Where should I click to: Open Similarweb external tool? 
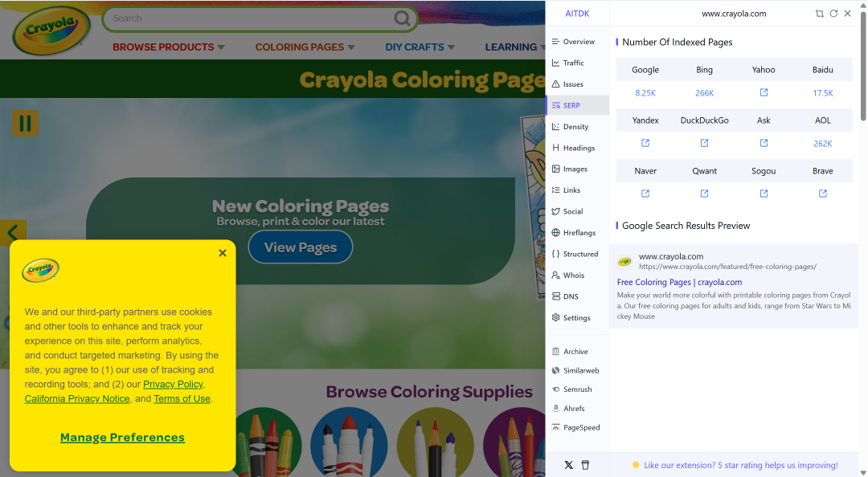point(577,371)
